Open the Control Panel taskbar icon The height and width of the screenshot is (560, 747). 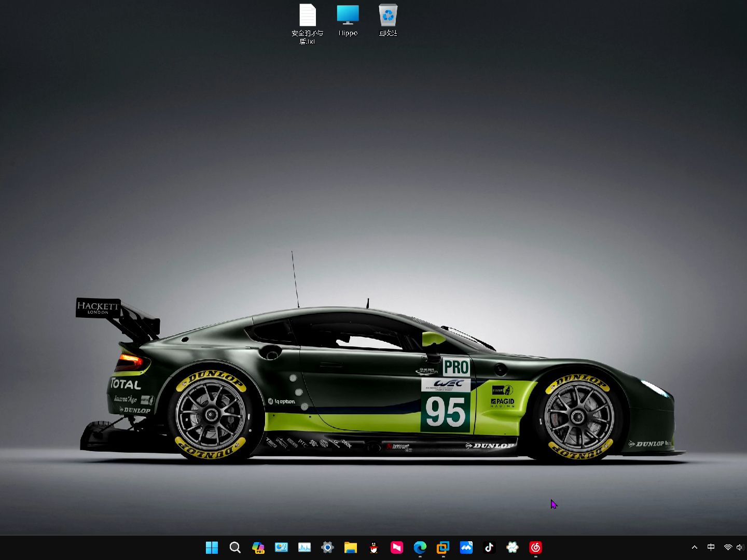tap(281, 548)
